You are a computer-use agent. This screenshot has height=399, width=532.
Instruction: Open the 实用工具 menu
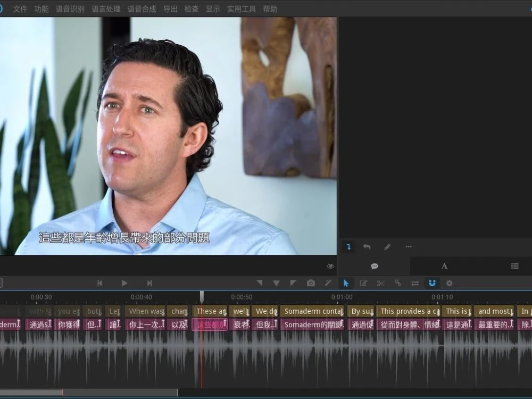242,9
